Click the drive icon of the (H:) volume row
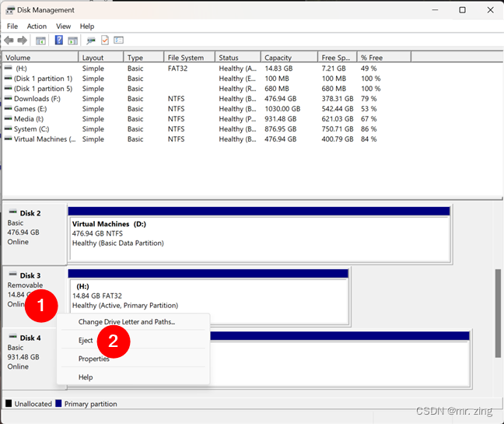 point(9,68)
